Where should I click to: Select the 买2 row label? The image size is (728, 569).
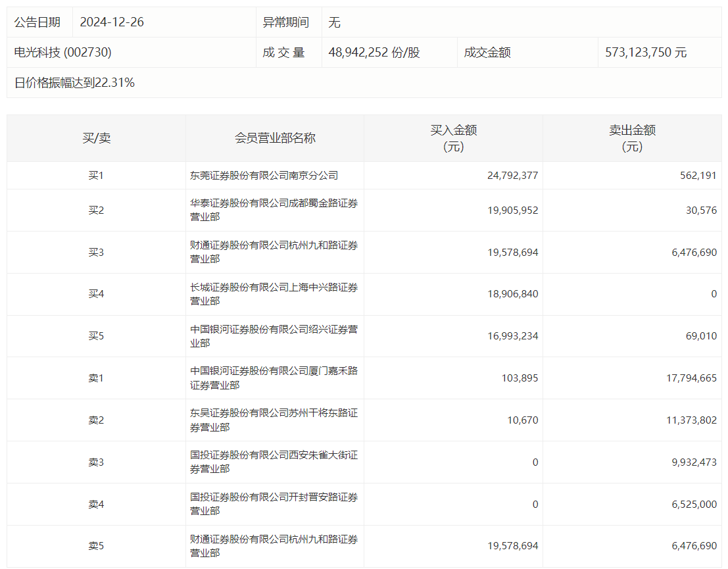pyautogui.click(x=96, y=210)
